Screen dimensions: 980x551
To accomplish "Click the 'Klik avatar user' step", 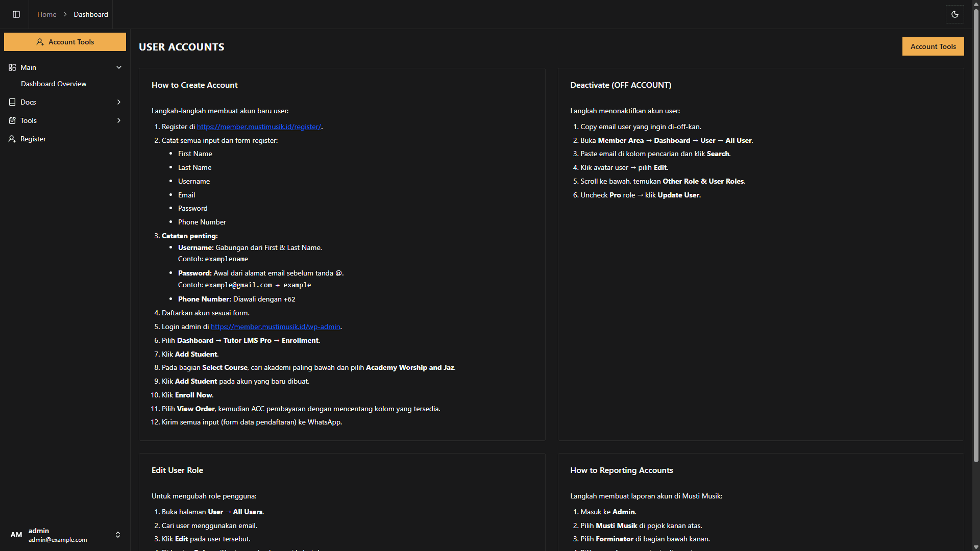I will 624,167.
